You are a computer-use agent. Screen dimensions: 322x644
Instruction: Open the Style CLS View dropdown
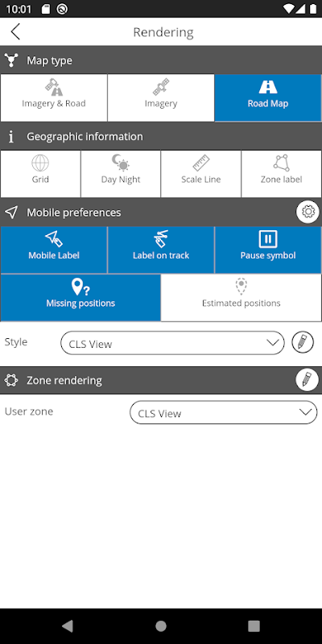click(x=172, y=343)
